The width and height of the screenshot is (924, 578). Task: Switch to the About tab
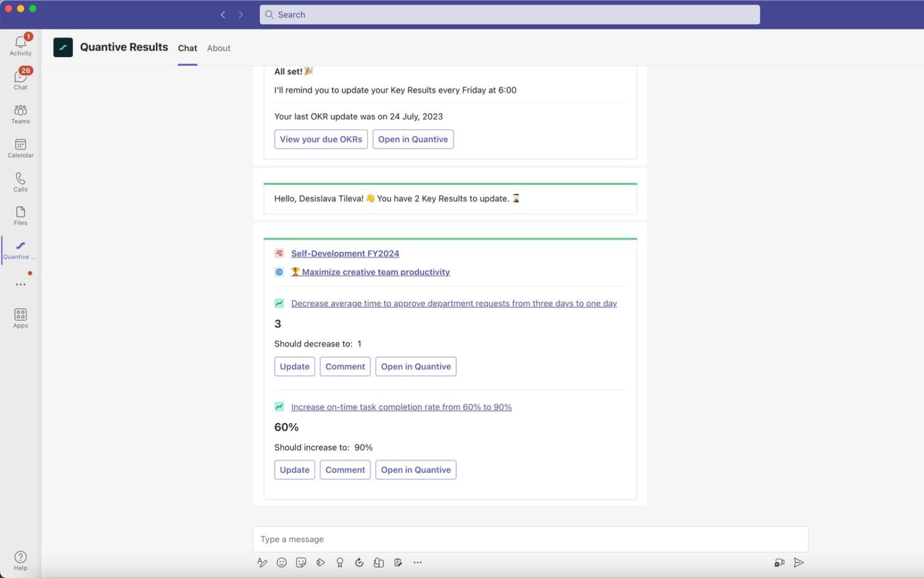click(x=219, y=48)
